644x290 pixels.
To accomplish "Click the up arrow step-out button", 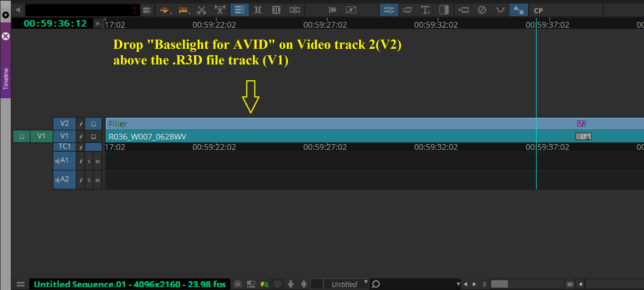I will click(x=303, y=284).
